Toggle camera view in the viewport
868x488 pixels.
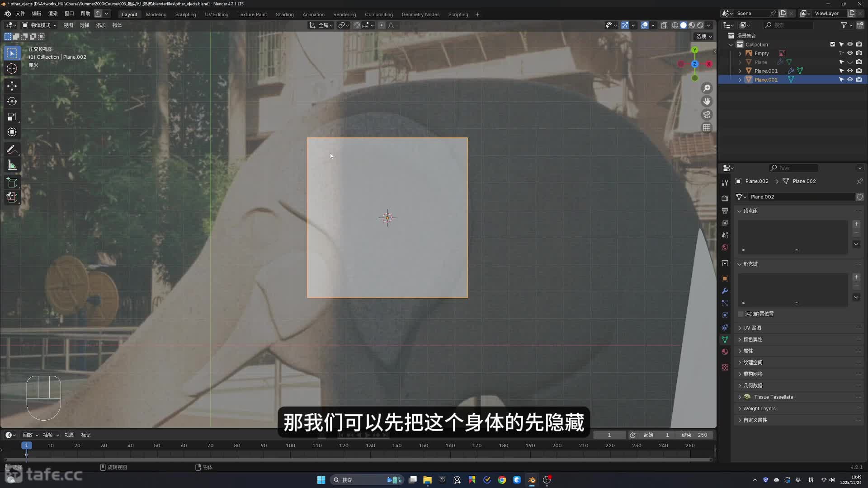(x=707, y=115)
